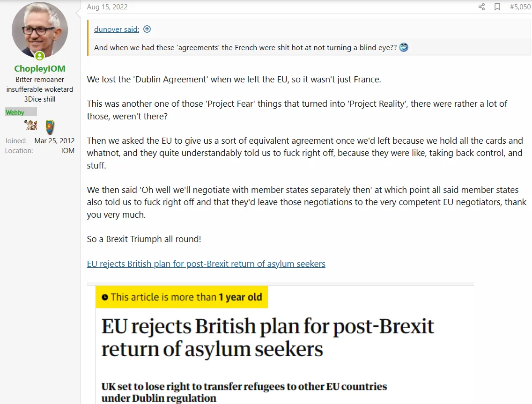532x404 pixels.
Task: Open the 'EU rejects British plan' article link
Action: coord(206,264)
